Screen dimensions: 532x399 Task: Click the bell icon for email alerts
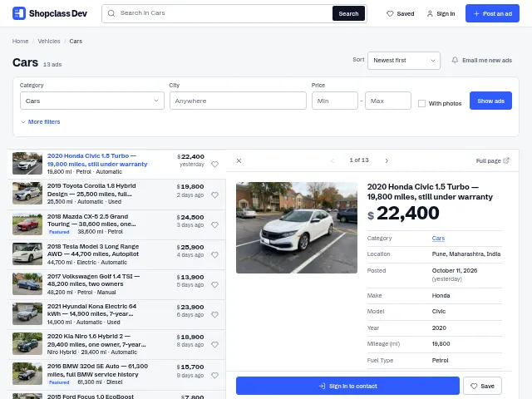455,60
